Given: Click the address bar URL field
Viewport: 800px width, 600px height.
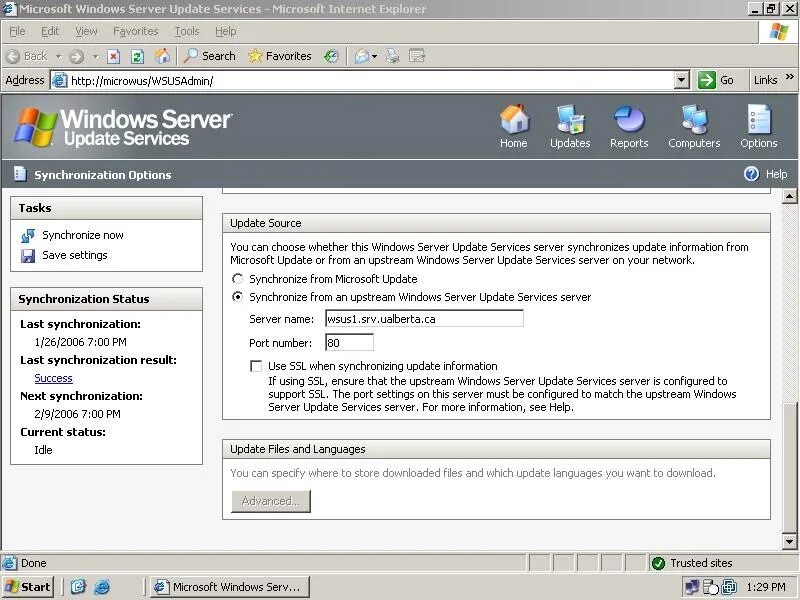Looking at the screenshot, I should tap(362, 81).
